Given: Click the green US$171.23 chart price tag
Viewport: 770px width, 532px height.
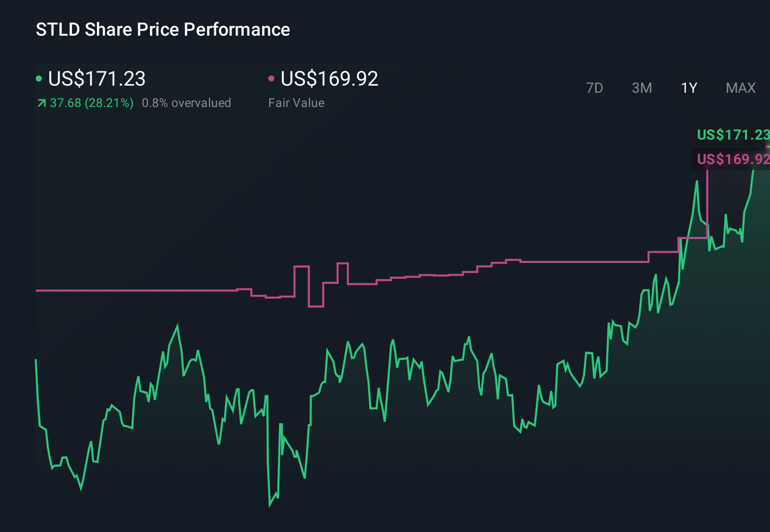Looking at the screenshot, I should point(732,135).
